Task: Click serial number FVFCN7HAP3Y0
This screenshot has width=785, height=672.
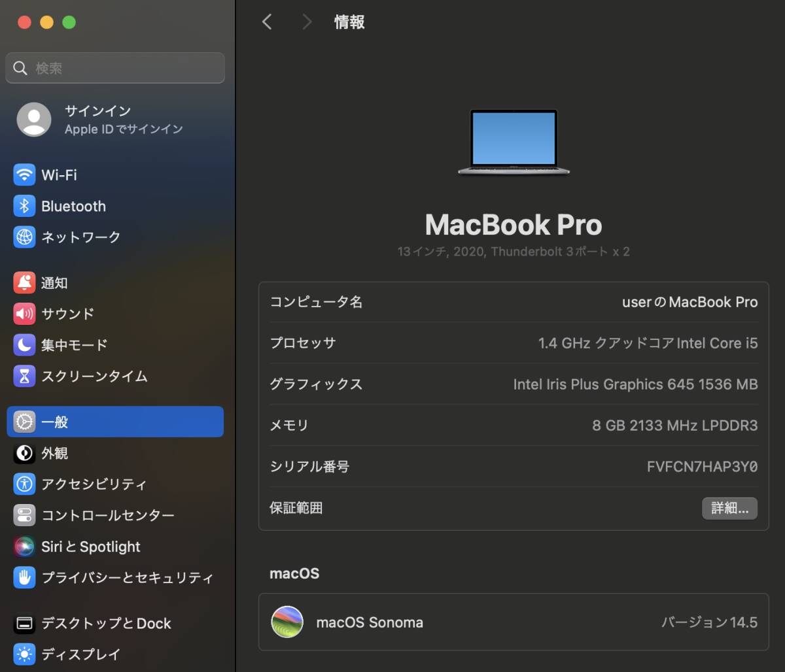Action: [702, 467]
